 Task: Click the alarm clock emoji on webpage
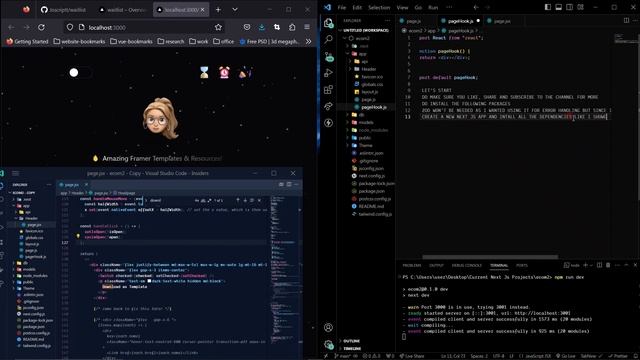tap(224, 73)
